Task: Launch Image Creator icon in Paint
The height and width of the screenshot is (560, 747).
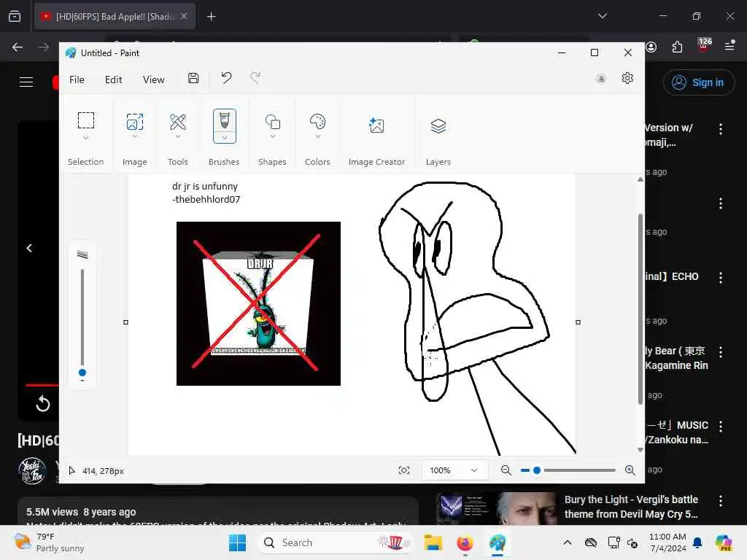Action: pyautogui.click(x=376, y=125)
